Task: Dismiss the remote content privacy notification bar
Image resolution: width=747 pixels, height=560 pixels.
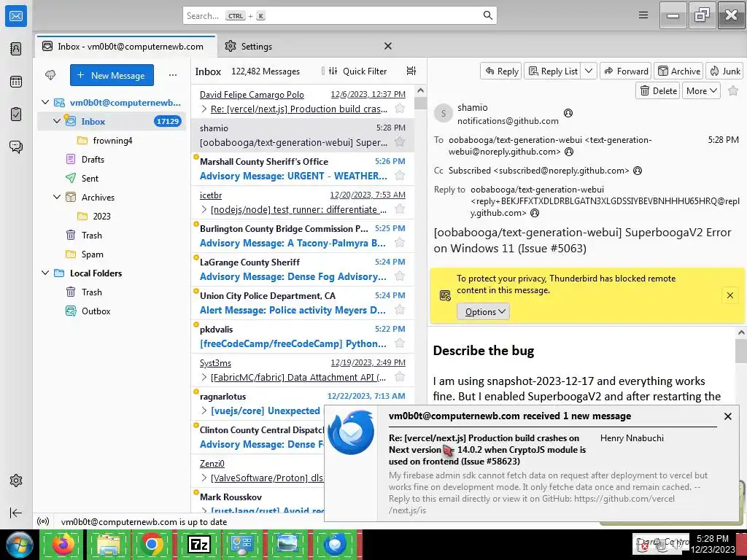Action: point(729,296)
